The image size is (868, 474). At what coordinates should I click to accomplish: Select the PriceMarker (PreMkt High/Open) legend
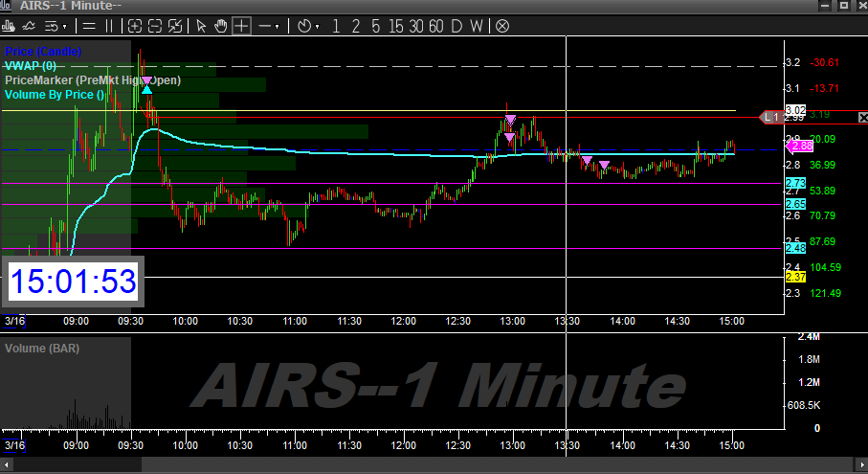point(93,80)
